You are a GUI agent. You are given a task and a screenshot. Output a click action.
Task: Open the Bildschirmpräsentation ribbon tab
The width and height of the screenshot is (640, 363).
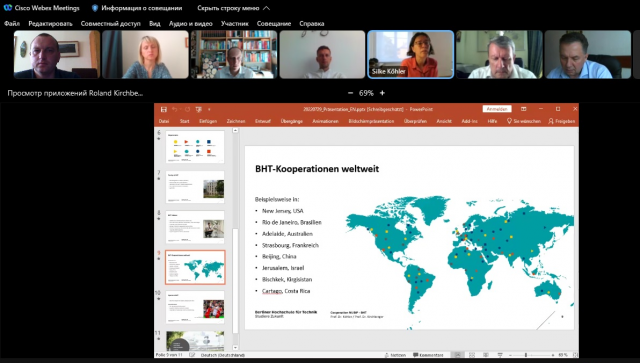coord(371,121)
